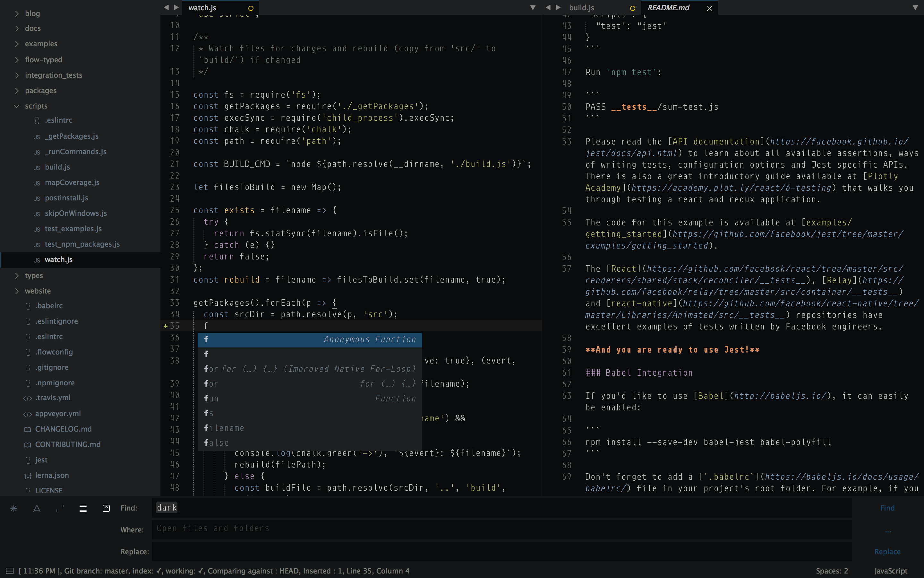Image resolution: width=924 pixels, height=578 pixels.
Task: Click the markdown icon beside CONTRIBUTING.md
Action: (x=28, y=445)
